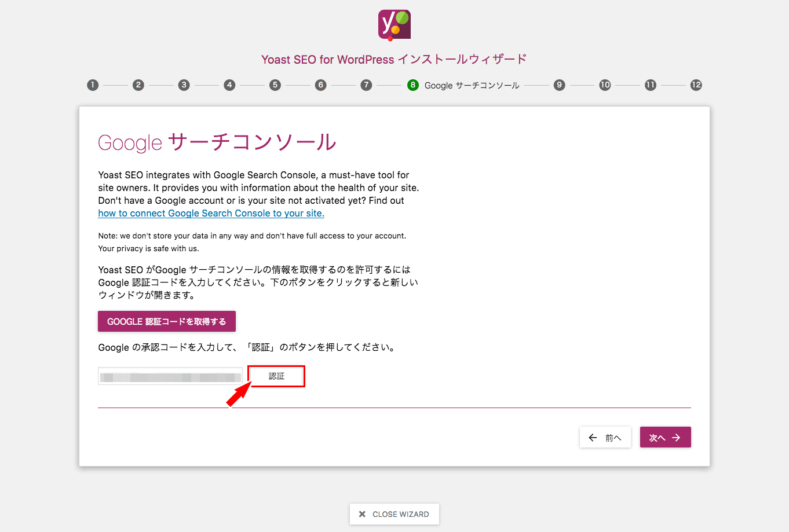Click the 'Google サーチコンソール' page heading
Image resolution: width=789 pixels, height=532 pixels.
pos(217,142)
